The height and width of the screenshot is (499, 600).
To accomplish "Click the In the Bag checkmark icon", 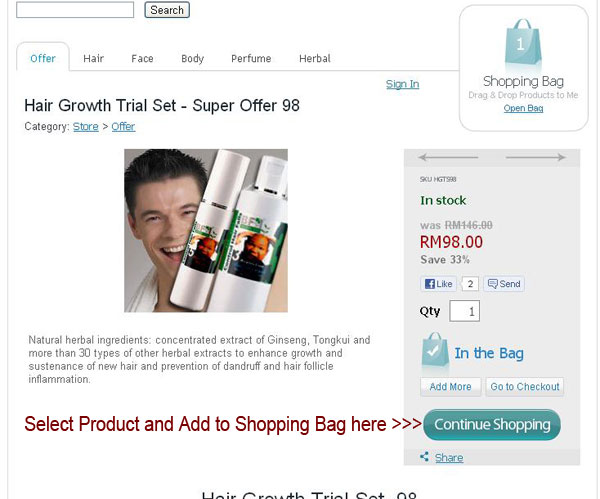I will pyautogui.click(x=435, y=351).
